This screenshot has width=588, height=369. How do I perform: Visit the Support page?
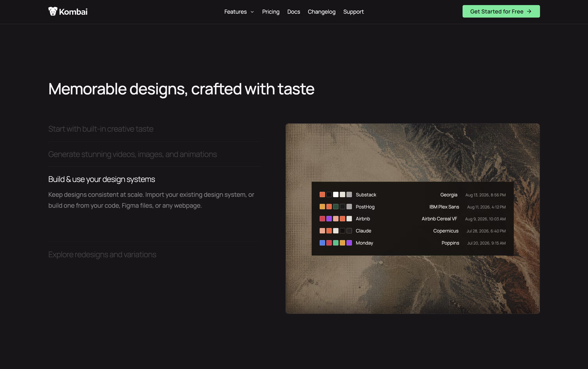[354, 12]
